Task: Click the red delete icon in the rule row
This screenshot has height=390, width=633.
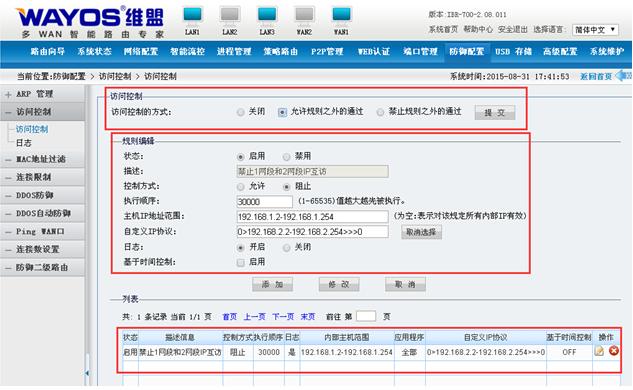Action: 614,351
